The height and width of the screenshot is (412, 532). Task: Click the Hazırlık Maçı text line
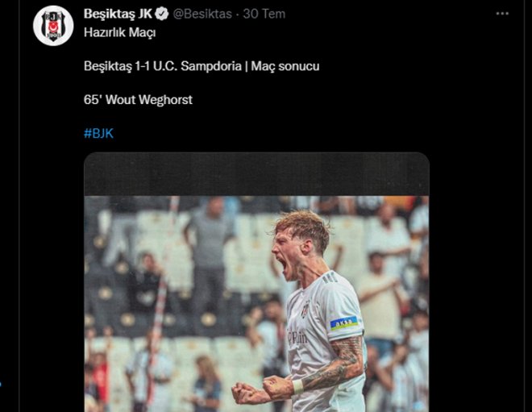point(120,32)
